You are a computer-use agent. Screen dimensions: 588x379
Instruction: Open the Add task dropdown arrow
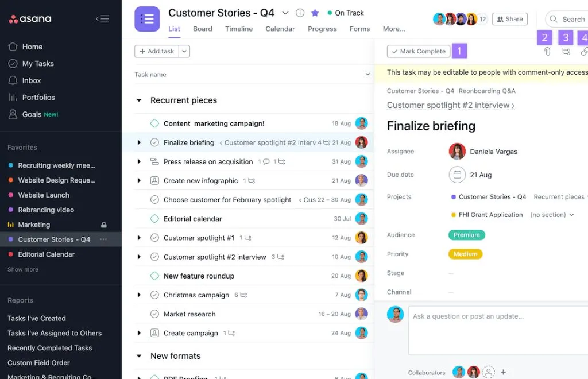point(184,51)
